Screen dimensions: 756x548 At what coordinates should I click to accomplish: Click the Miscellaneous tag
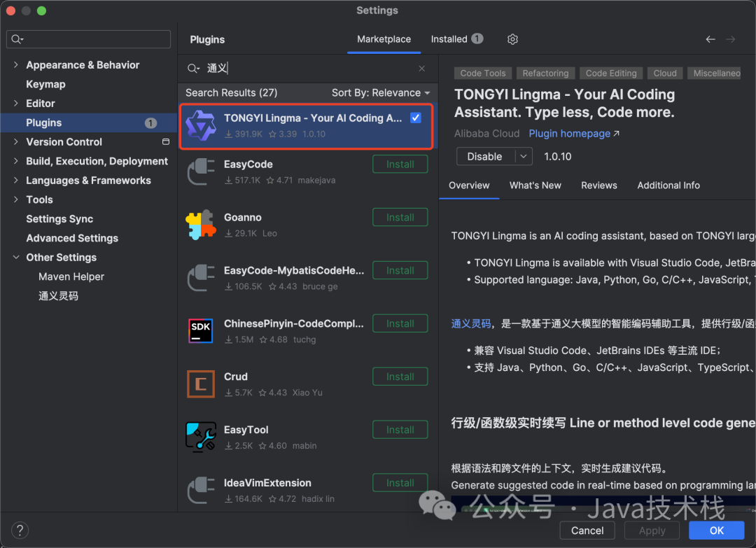[x=714, y=73]
